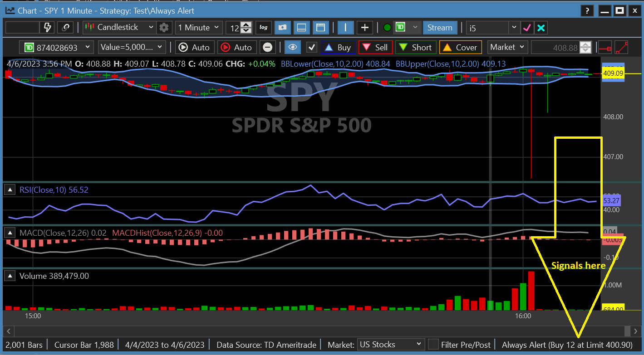Collapse the RSI pane triangle
This screenshot has height=355, width=644.
tap(10, 190)
